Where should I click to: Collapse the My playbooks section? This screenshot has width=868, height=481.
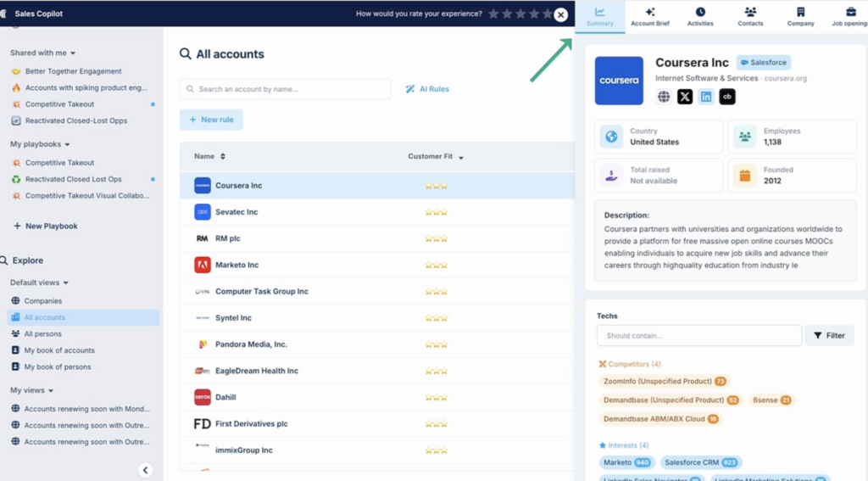40,144
